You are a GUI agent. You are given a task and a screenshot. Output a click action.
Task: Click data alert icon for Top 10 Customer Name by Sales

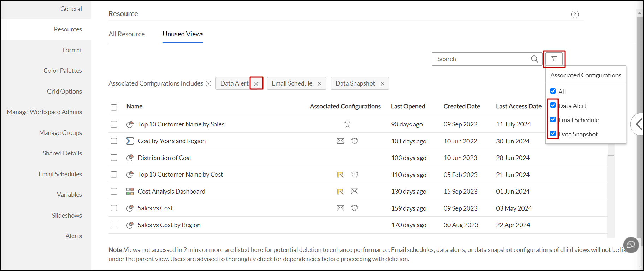click(x=348, y=124)
